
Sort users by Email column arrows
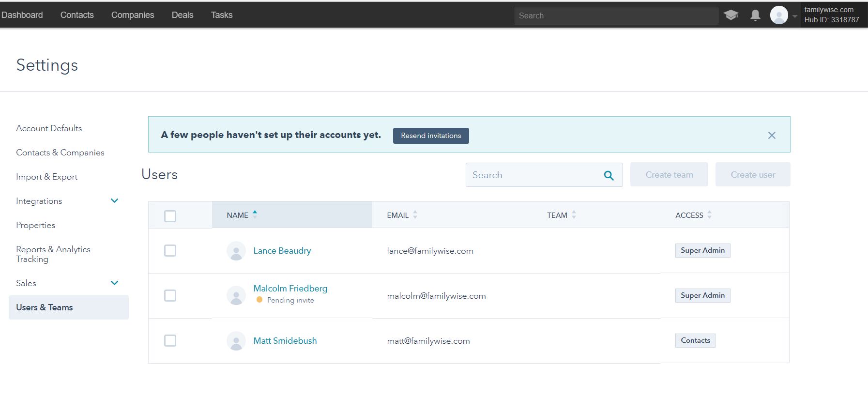click(415, 215)
